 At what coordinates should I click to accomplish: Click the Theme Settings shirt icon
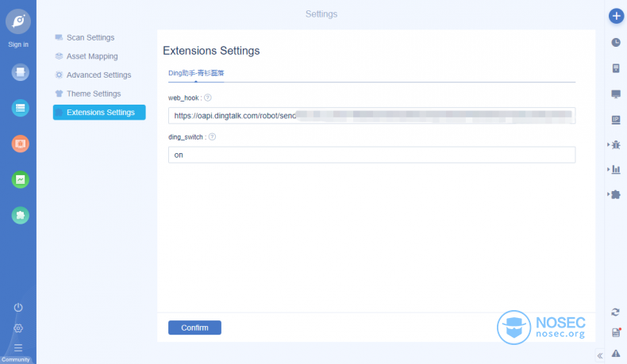click(x=59, y=94)
